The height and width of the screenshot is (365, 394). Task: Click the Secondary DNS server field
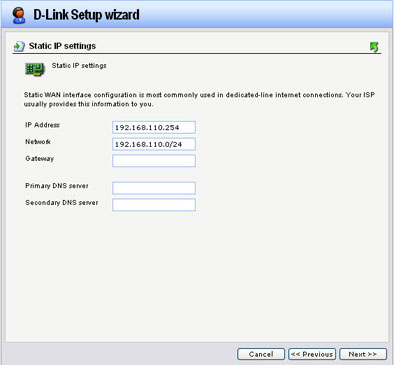click(x=154, y=205)
